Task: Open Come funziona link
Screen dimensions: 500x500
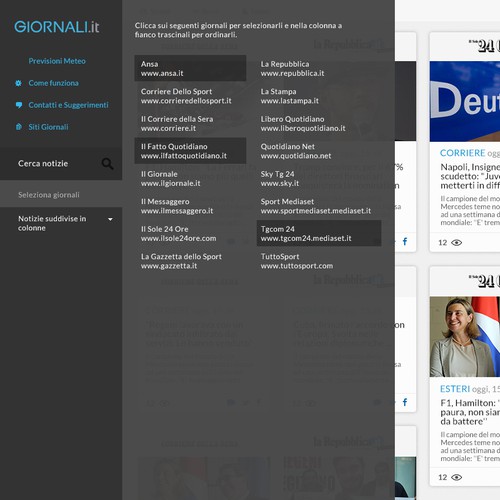Action: point(54,83)
